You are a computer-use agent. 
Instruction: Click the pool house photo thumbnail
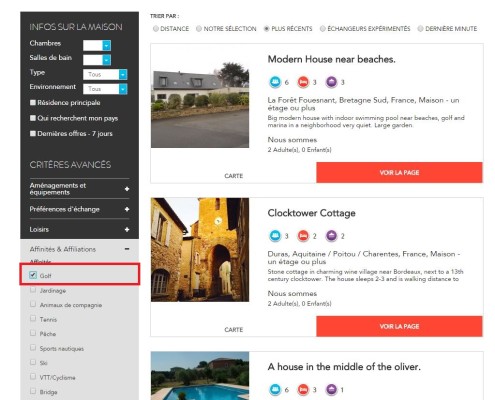point(200,376)
